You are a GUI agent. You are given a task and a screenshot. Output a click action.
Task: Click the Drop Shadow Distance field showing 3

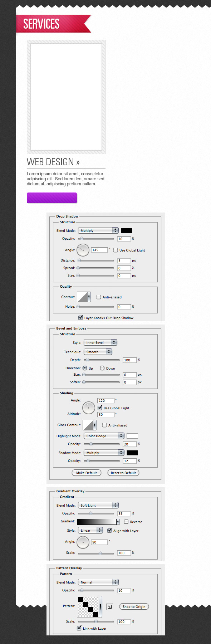[124, 260]
